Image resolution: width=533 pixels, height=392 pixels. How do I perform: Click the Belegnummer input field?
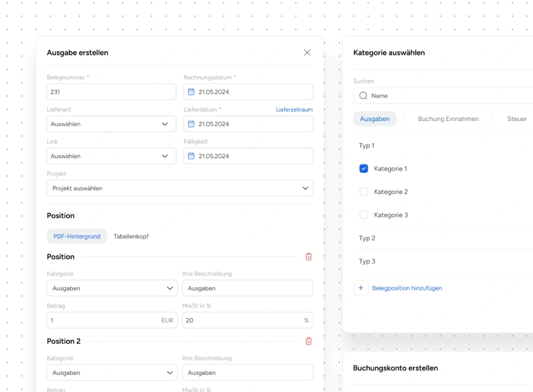click(112, 92)
